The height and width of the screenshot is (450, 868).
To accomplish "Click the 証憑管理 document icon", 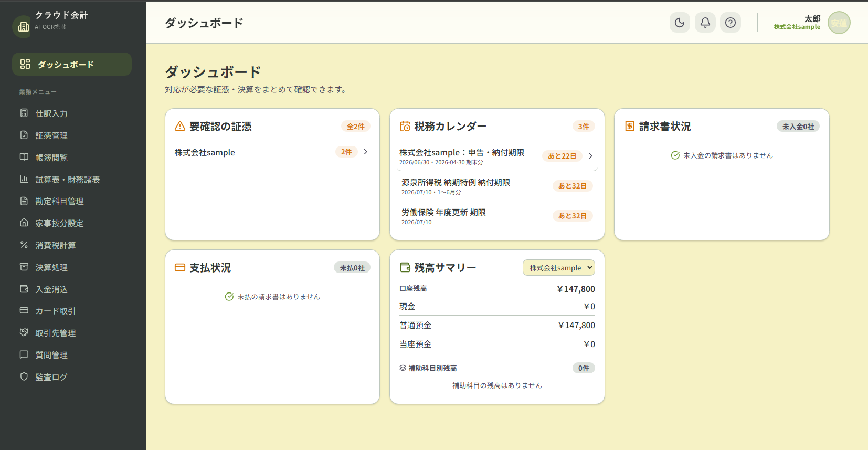I will point(24,135).
